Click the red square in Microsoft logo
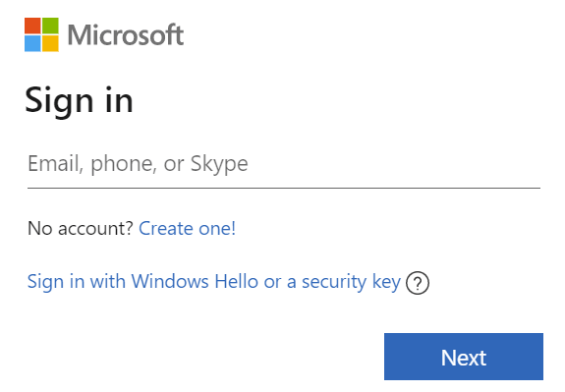The width and height of the screenshot is (565, 392). pos(32,26)
